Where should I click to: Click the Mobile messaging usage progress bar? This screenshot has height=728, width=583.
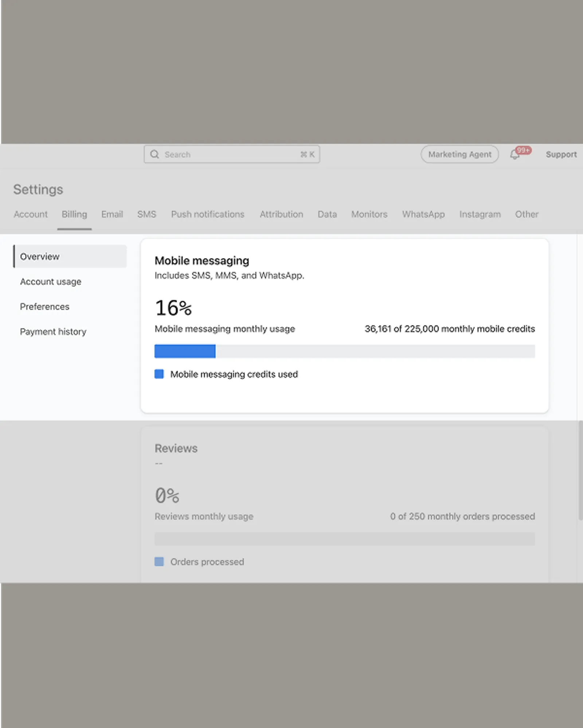pos(345,351)
